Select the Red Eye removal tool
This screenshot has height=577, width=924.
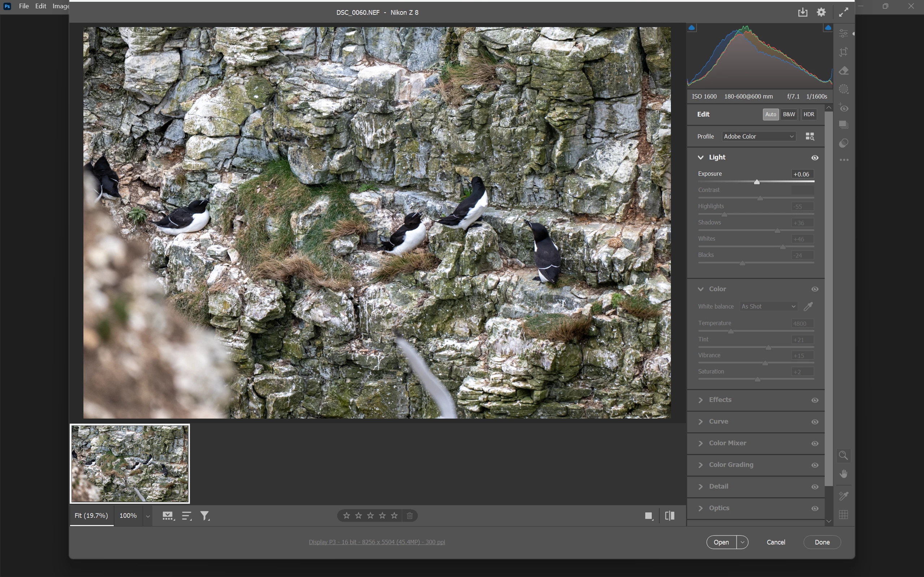[844, 108]
